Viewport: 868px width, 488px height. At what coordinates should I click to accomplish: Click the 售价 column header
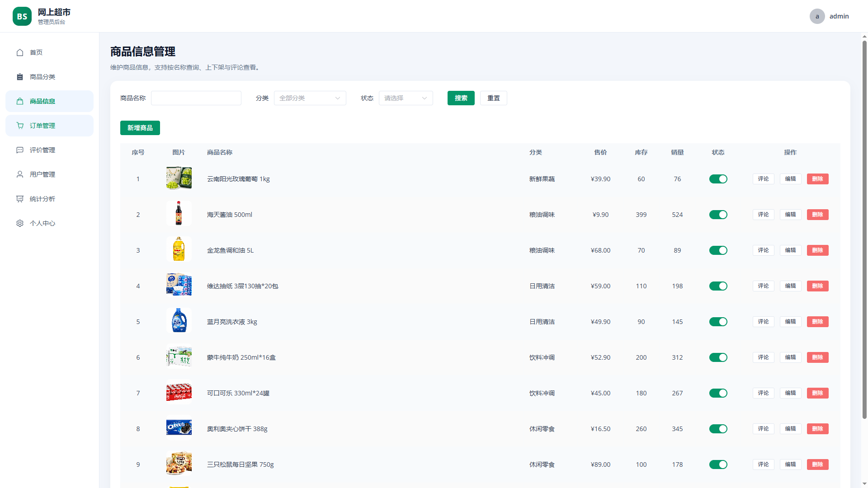[600, 152]
